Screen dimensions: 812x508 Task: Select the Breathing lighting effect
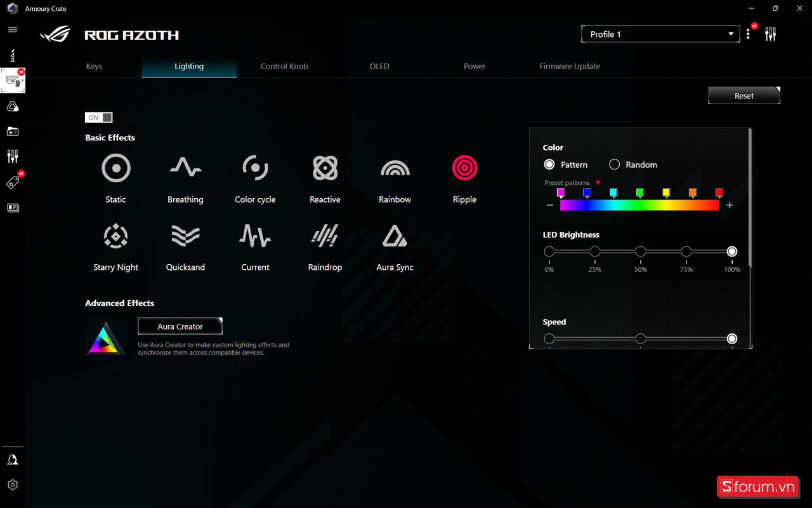tap(185, 168)
